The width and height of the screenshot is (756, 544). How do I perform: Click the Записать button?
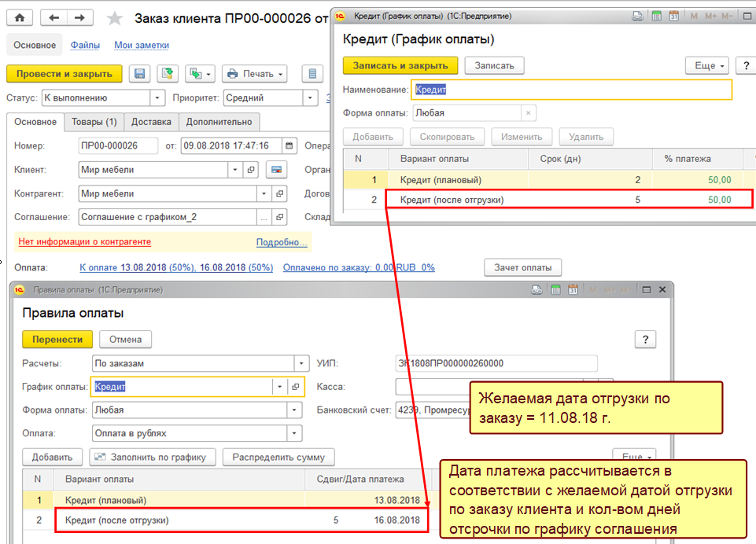tap(494, 65)
